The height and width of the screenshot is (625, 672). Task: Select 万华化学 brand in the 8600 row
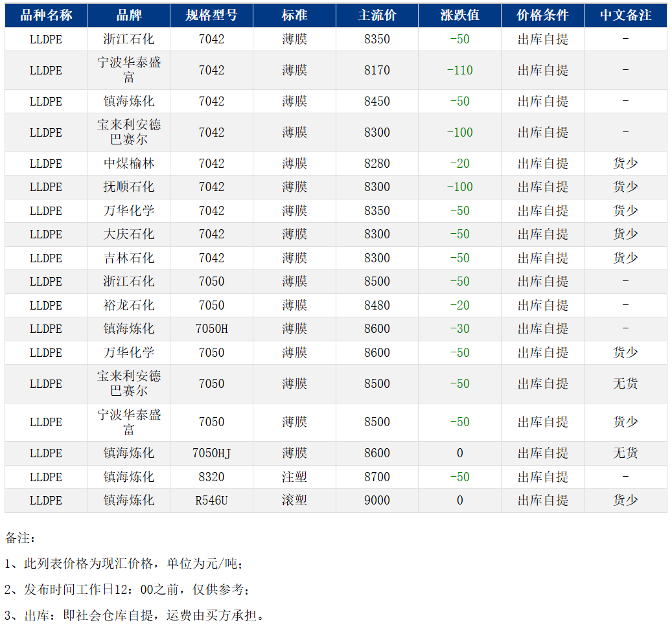[x=128, y=353]
